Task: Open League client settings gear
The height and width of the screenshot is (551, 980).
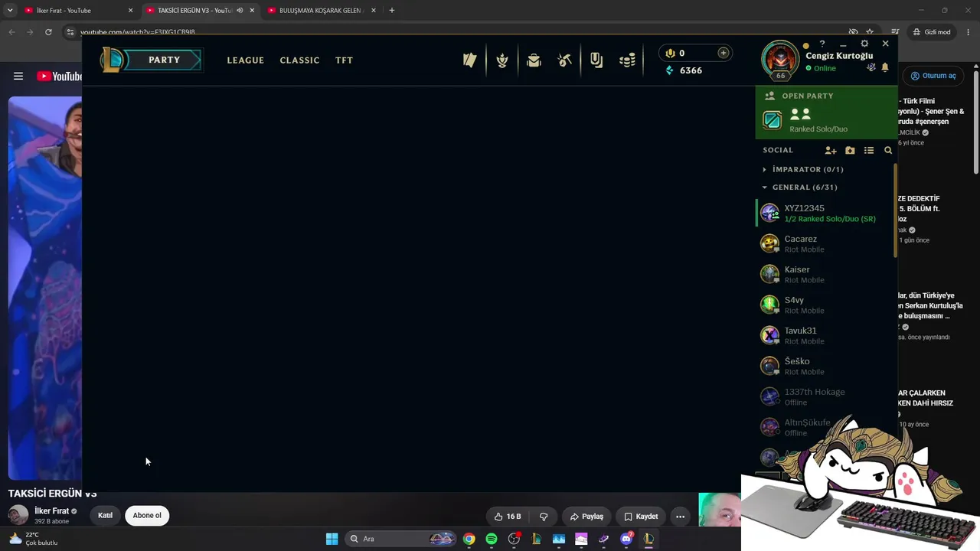Action: pos(864,44)
